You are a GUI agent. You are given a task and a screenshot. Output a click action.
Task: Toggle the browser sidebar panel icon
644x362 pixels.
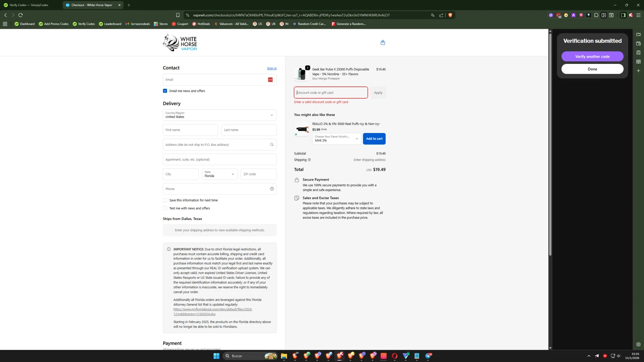(x=623, y=15)
